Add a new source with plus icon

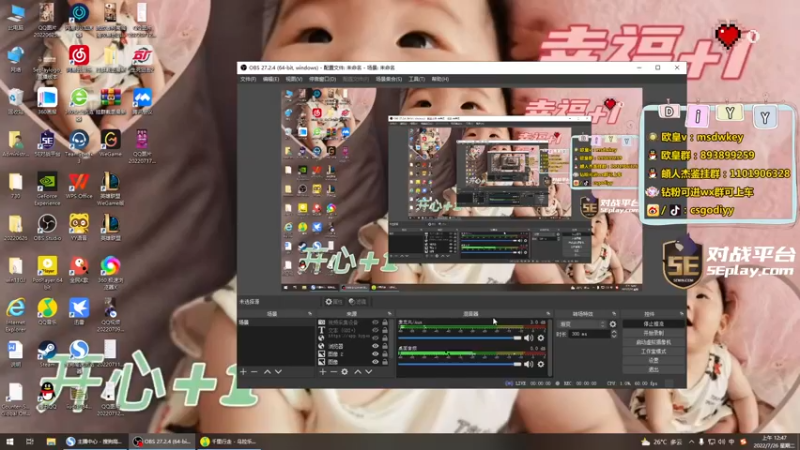point(322,372)
